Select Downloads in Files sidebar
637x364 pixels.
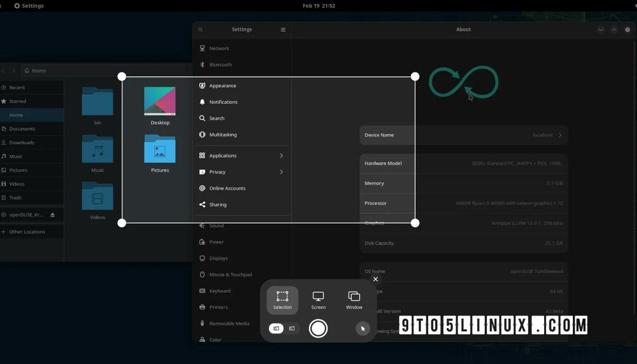pos(32,143)
